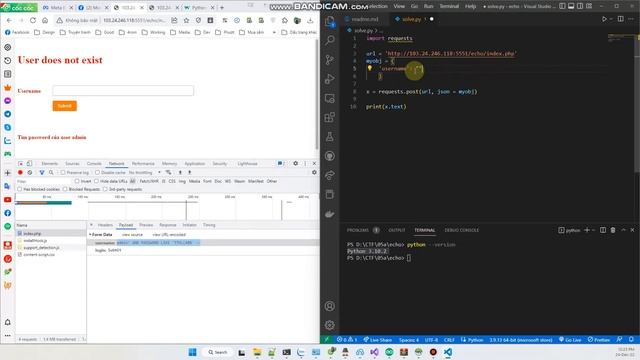Split the terminal panel
The height and width of the screenshot is (360, 640).
tap(603, 230)
